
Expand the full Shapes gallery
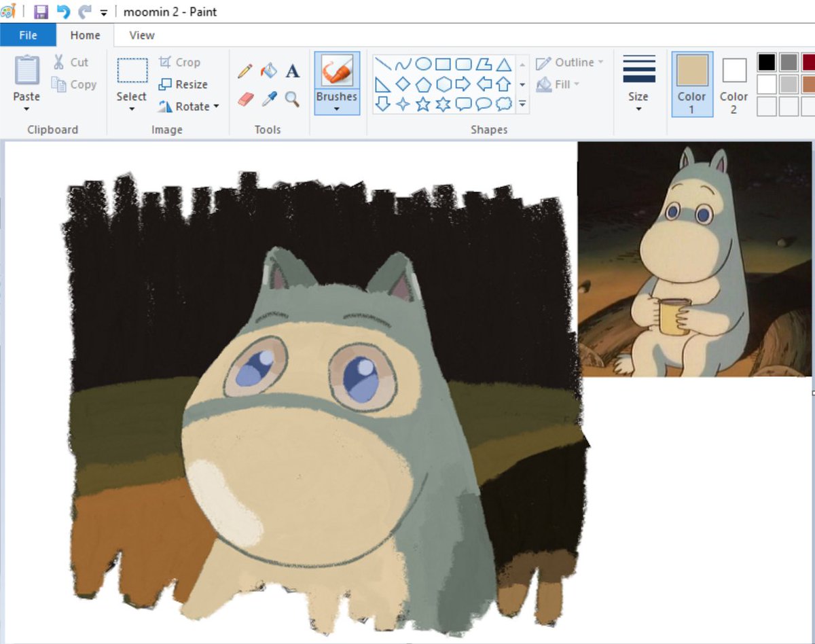[x=522, y=104]
